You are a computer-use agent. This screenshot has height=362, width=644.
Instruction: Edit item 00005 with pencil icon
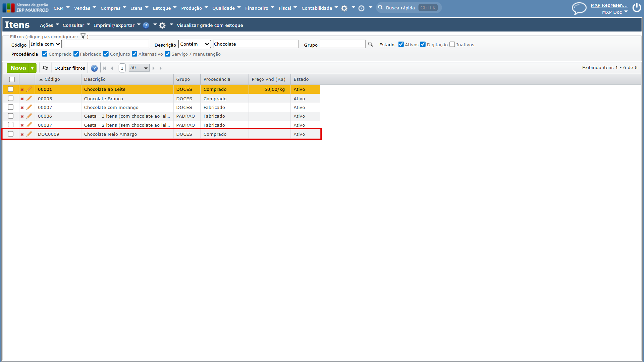[29, 99]
